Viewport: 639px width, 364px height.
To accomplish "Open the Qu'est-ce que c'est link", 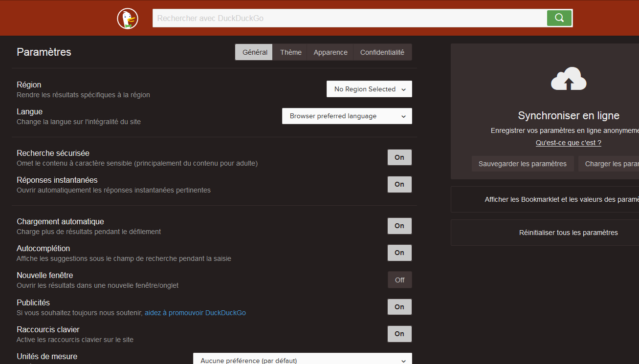I will pos(568,143).
